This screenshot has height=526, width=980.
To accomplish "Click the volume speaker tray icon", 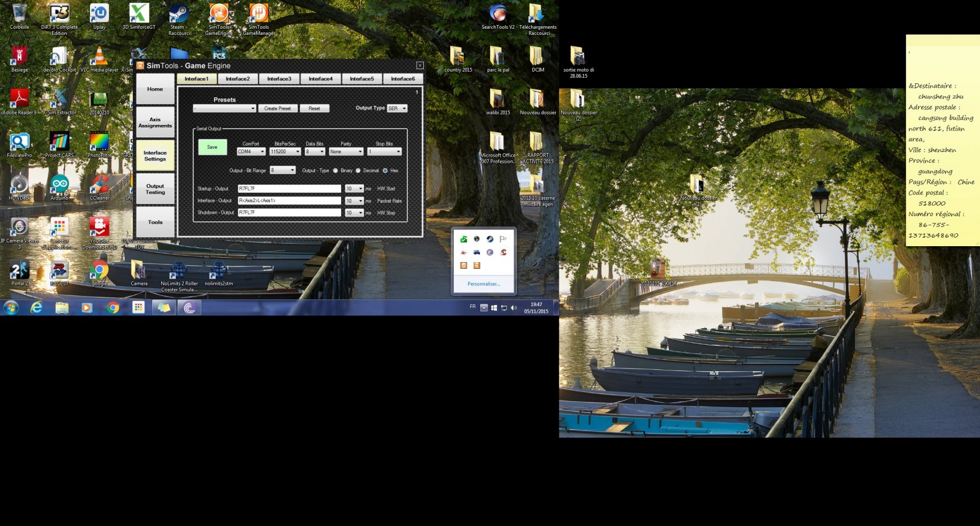I will click(x=514, y=307).
